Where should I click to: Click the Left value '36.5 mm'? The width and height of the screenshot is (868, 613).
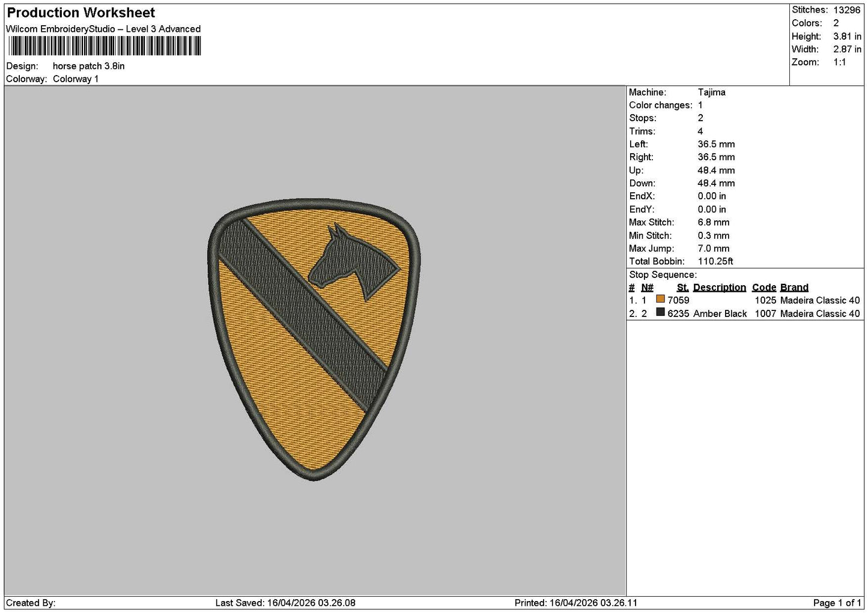[x=716, y=144]
